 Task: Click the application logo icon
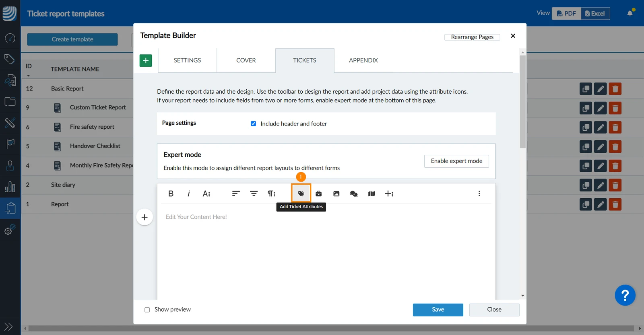point(10,13)
